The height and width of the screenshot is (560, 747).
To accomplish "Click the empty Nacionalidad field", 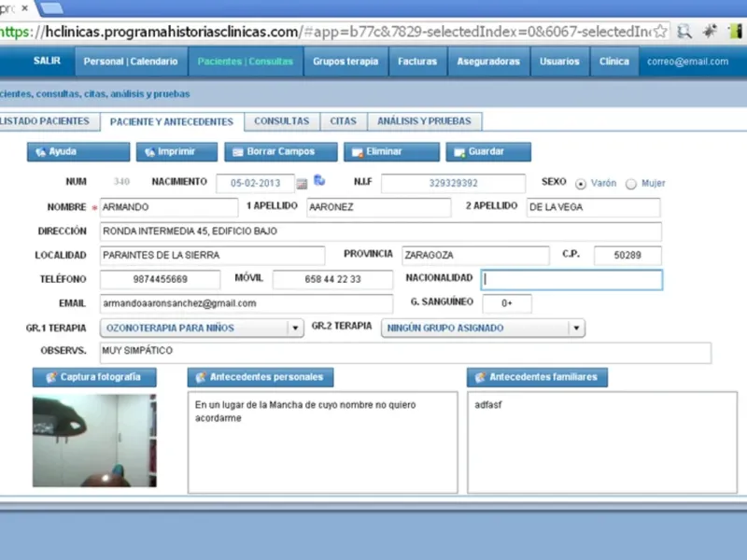I will pyautogui.click(x=571, y=279).
